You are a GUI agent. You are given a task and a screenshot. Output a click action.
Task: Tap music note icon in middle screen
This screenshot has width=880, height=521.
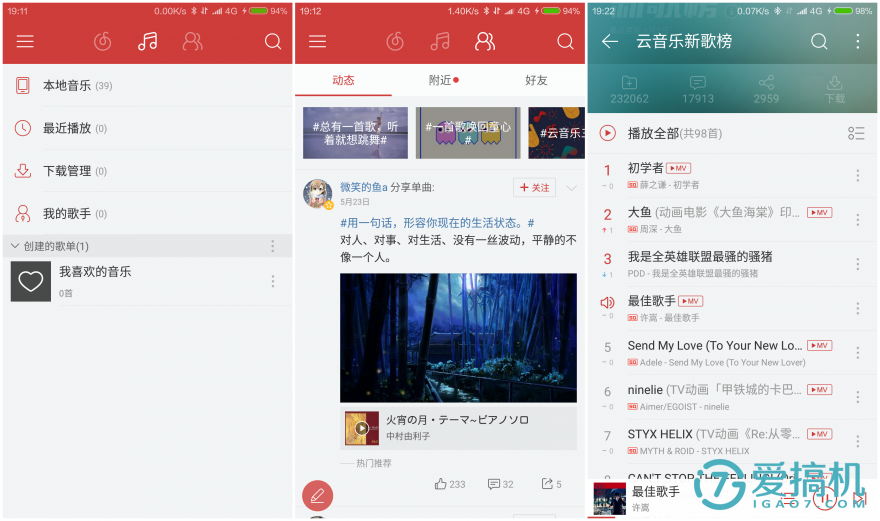440,41
